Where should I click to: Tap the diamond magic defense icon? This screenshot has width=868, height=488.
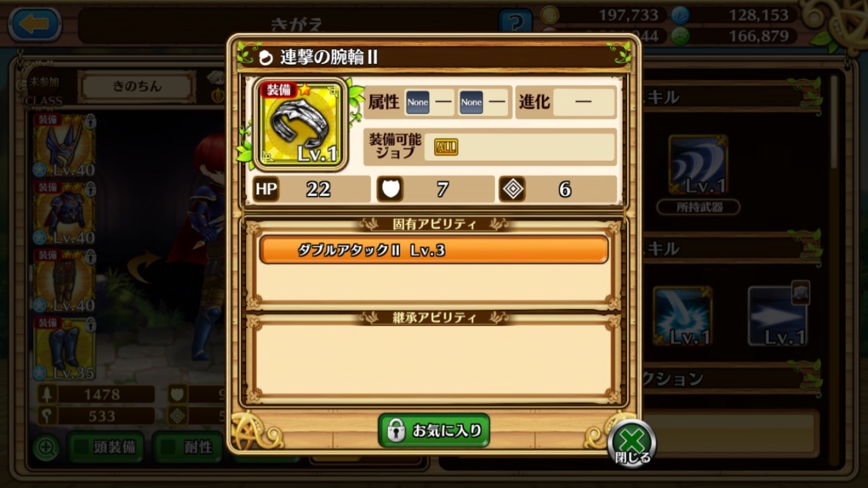(x=512, y=189)
